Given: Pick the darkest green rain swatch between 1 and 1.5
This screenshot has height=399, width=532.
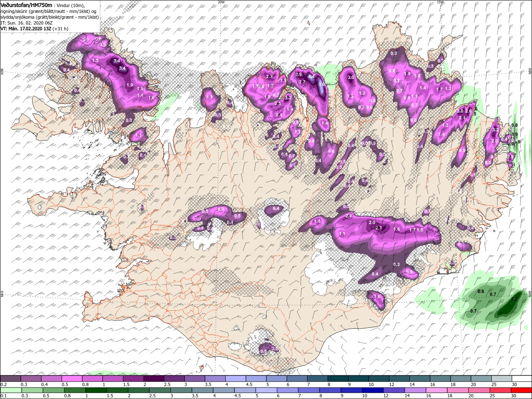Looking at the screenshot, I should tap(96, 390).
